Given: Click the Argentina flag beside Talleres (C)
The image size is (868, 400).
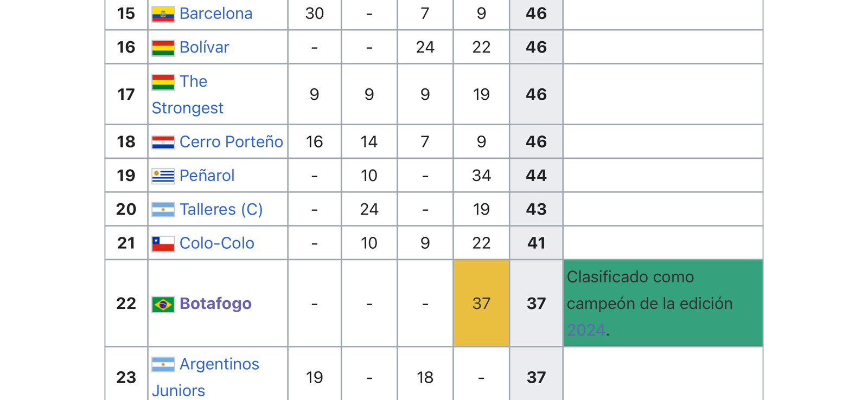Looking at the screenshot, I should click(163, 210).
